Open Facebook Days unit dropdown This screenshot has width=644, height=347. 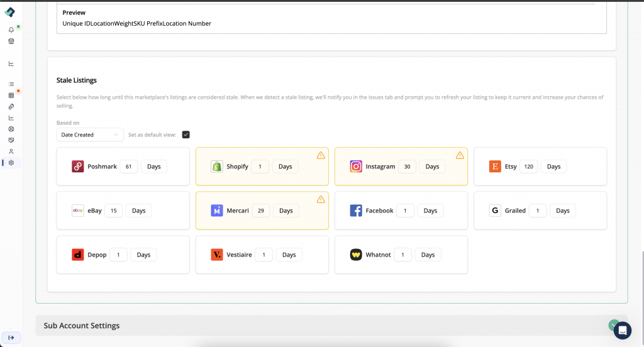(x=430, y=210)
